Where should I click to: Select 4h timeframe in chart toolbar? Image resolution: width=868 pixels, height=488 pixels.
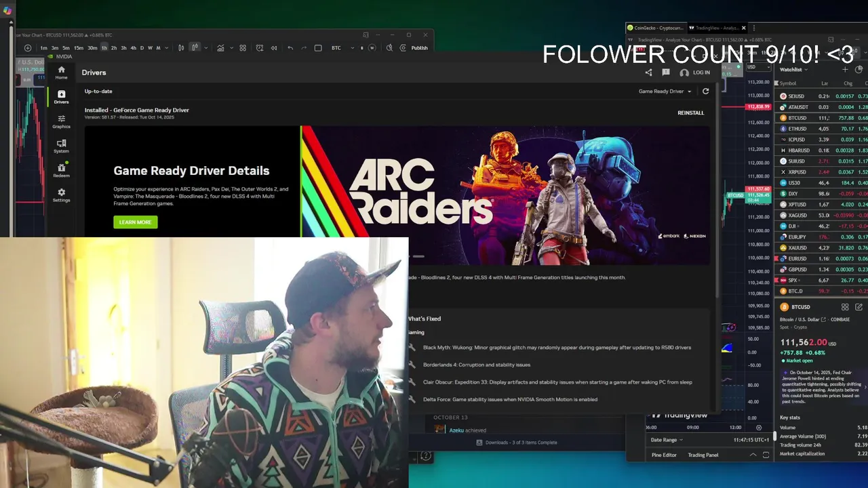click(133, 48)
